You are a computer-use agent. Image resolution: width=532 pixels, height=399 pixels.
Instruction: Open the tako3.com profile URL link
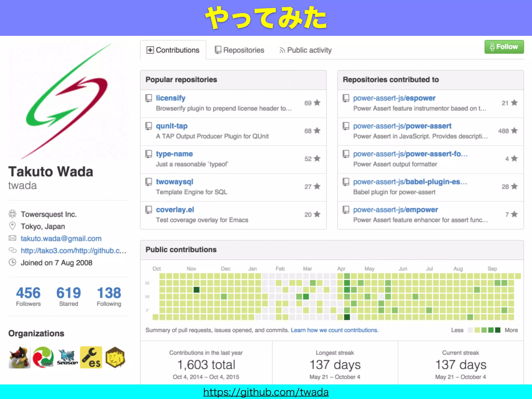click(74, 251)
